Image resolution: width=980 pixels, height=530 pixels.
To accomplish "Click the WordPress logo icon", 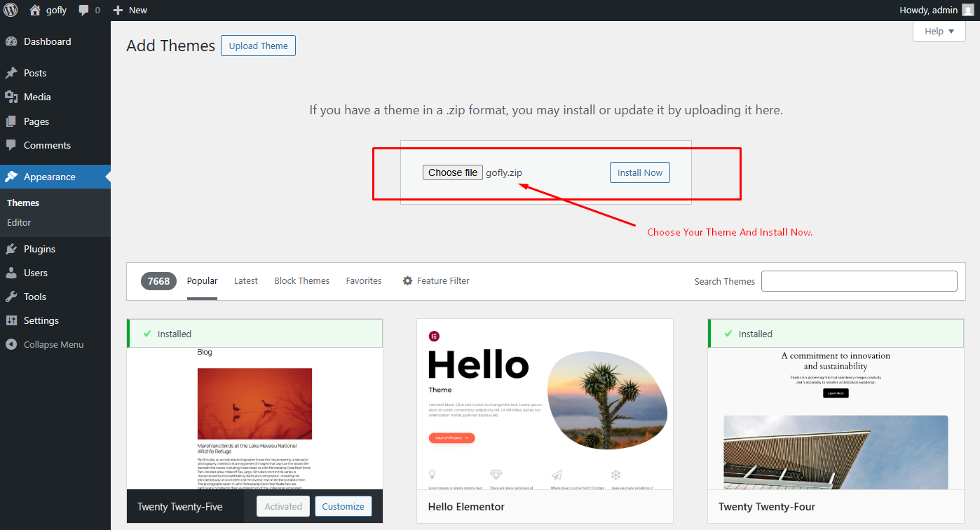I will 10,10.
